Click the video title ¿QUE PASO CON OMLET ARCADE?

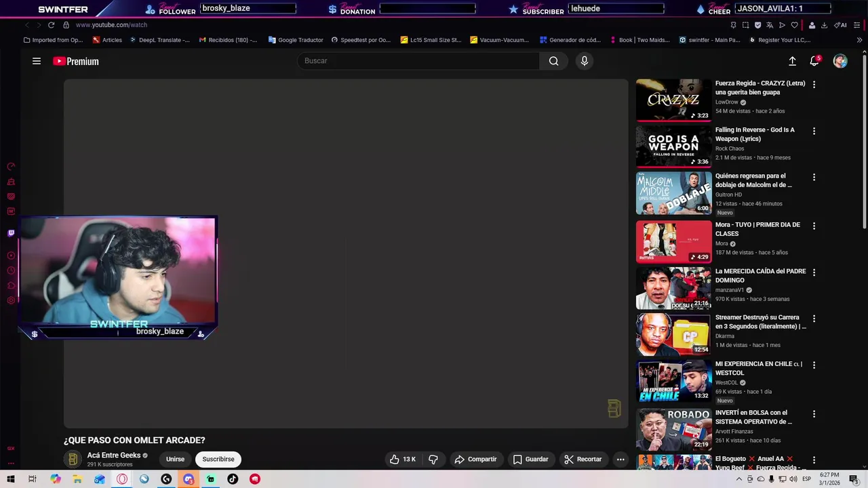134,441
